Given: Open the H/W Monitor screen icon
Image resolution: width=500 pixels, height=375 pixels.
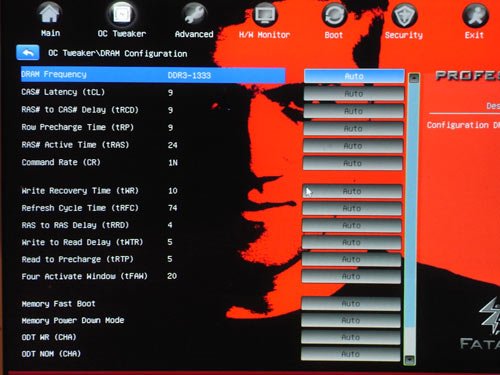Looking at the screenshot, I should coord(265,16).
